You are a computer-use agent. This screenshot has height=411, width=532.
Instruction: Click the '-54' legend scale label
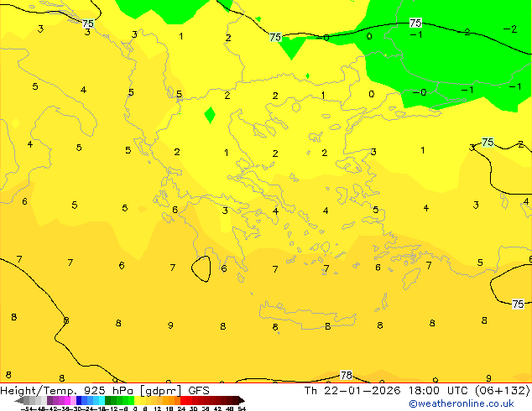(27, 409)
